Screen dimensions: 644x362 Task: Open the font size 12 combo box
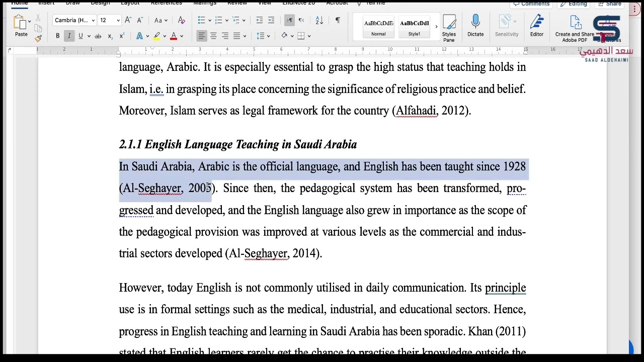pos(110,20)
